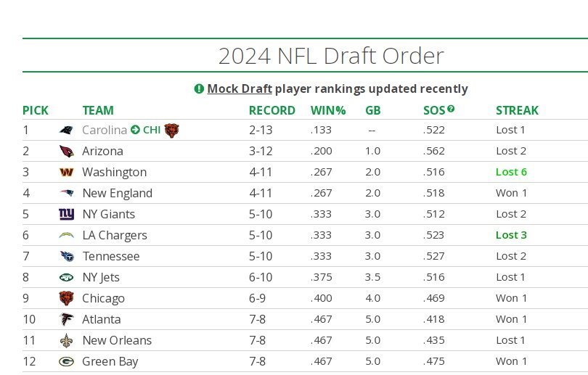Screen dimensions: 588x375
Task: Click the green alert icon before Mock Draft
Action: click(x=199, y=88)
